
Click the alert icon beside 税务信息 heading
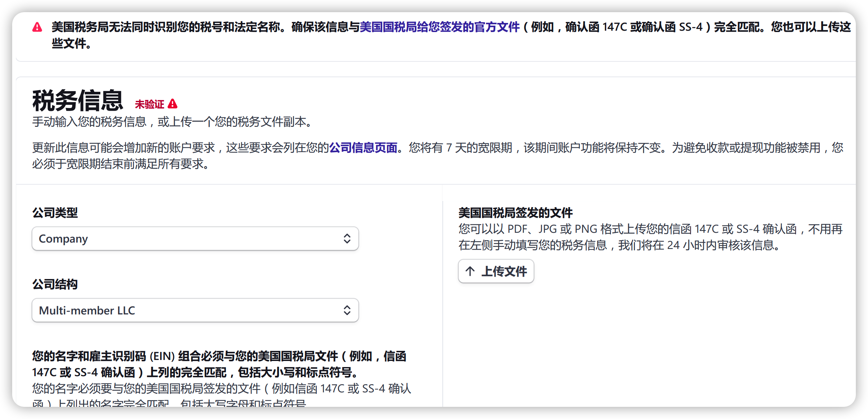click(173, 104)
